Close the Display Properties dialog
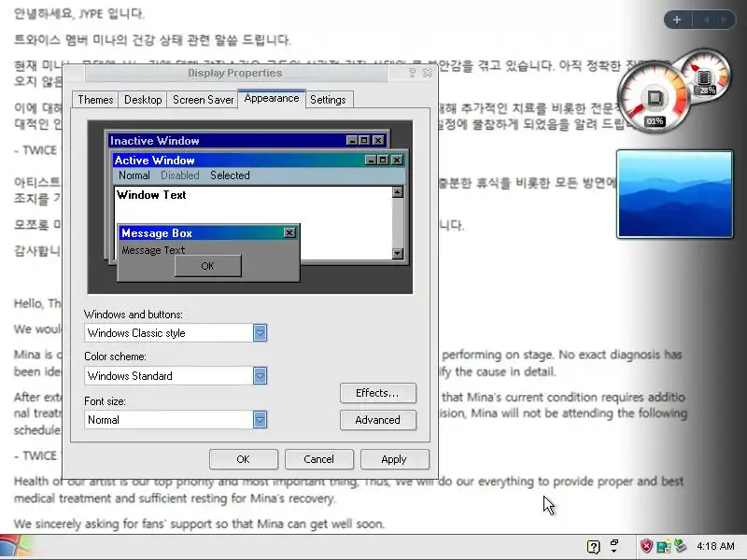747x560 pixels. [428, 73]
